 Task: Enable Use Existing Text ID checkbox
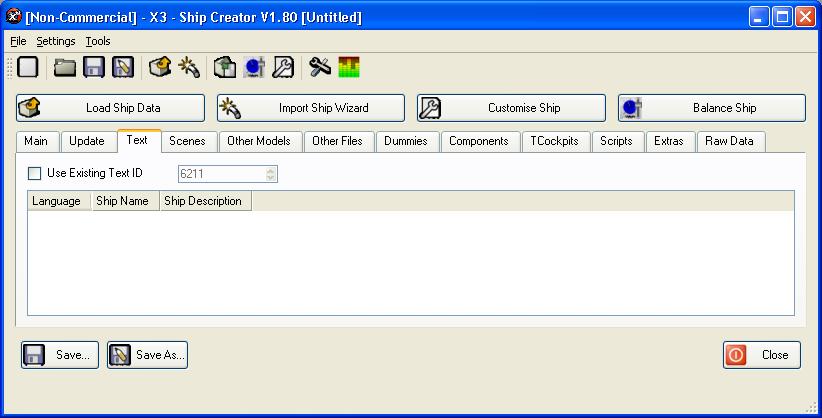(34, 174)
